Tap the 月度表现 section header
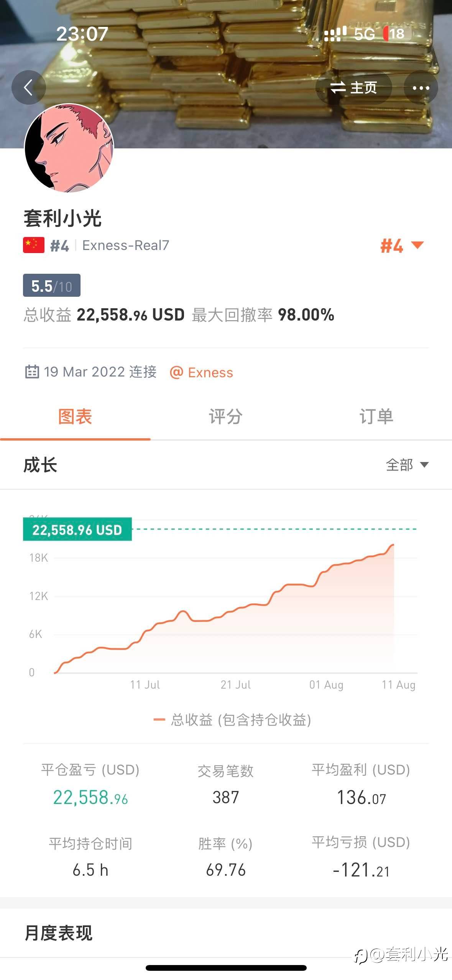This screenshot has width=452, height=980. (58, 933)
